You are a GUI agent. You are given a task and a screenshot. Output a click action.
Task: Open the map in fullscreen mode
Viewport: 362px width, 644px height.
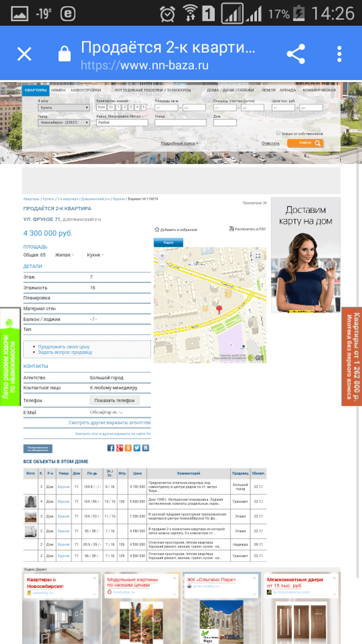257,256
